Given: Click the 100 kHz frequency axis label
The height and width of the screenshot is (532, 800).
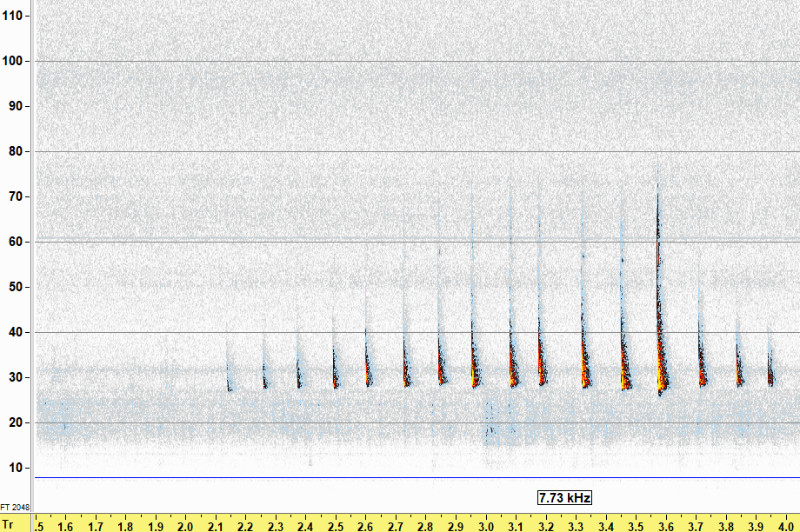Looking at the screenshot, I should (15, 61).
